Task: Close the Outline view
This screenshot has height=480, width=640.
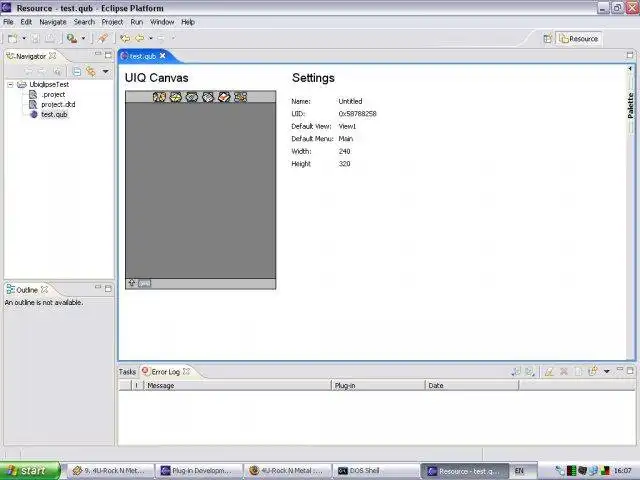Action: coord(44,289)
